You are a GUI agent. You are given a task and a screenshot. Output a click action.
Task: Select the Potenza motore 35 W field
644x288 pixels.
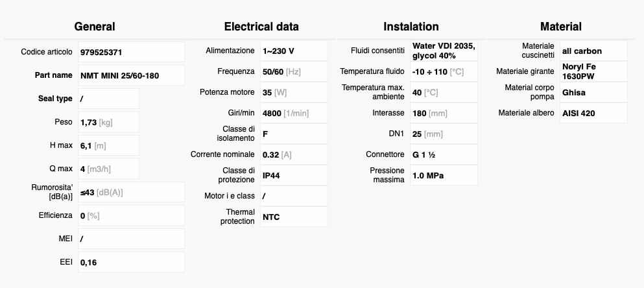(294, 93)
